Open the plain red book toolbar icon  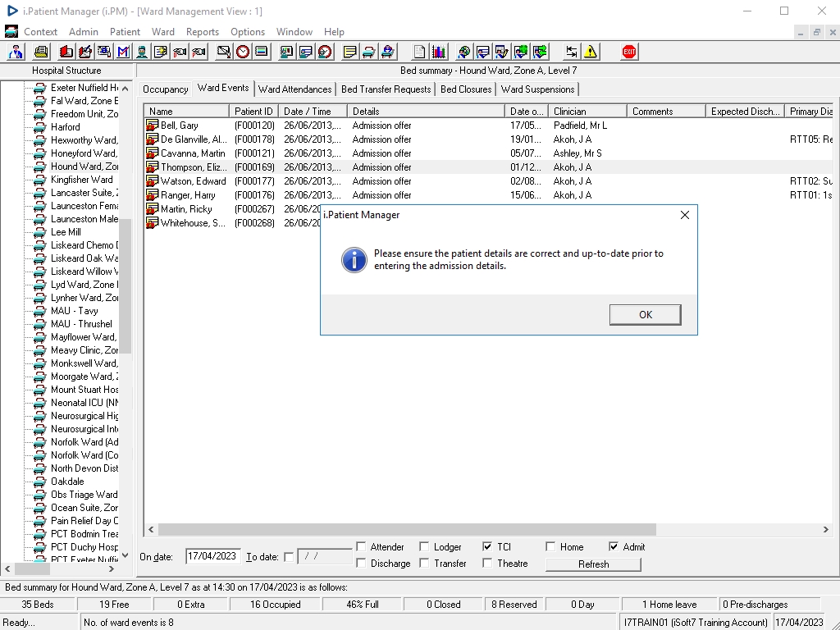[x=66, y=52]
